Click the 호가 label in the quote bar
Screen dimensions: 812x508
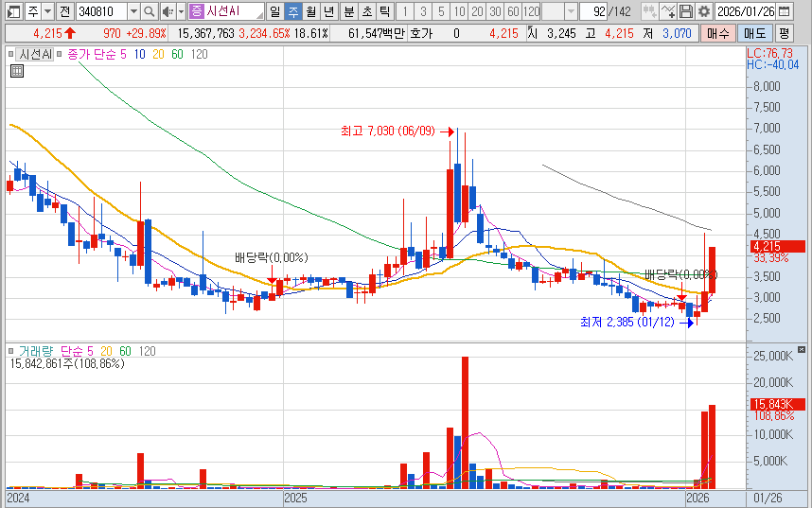420,34
